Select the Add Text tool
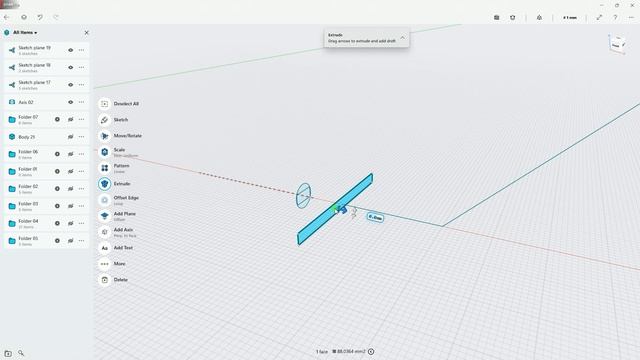This screenshot has height=360, width=640. 104,248
